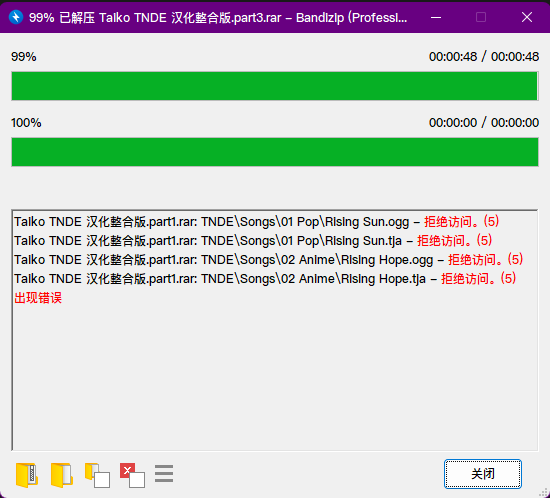The image size is (550, 498).
Task: Minimize the Bandizip window
Action: (436, 17)
